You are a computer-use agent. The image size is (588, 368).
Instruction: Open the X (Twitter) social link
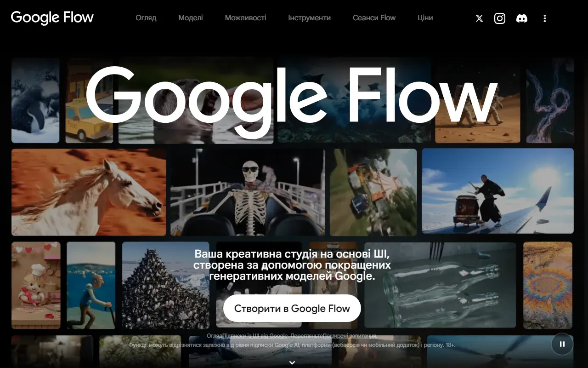click(x=479, y=18)
